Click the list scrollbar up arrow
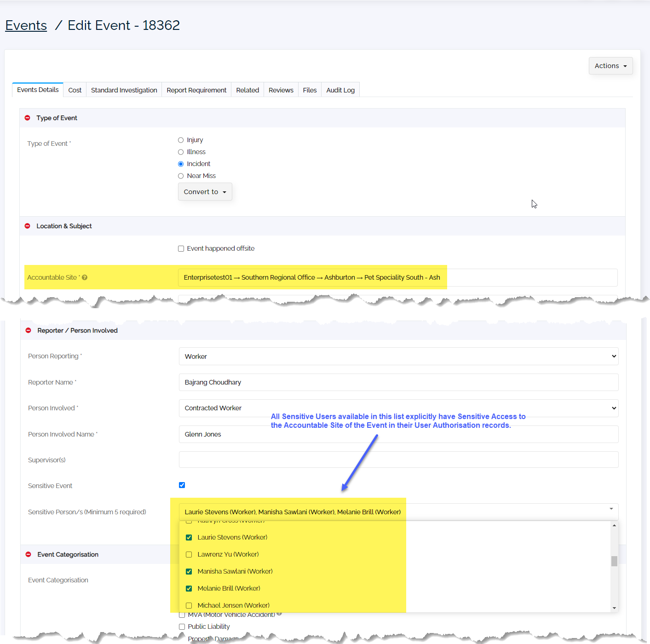 pos(614,525)
